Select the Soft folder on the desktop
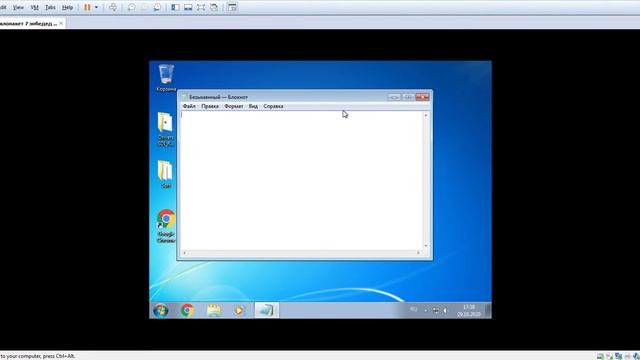The height and width of the screenshot is (360, 640). (165, 174)
